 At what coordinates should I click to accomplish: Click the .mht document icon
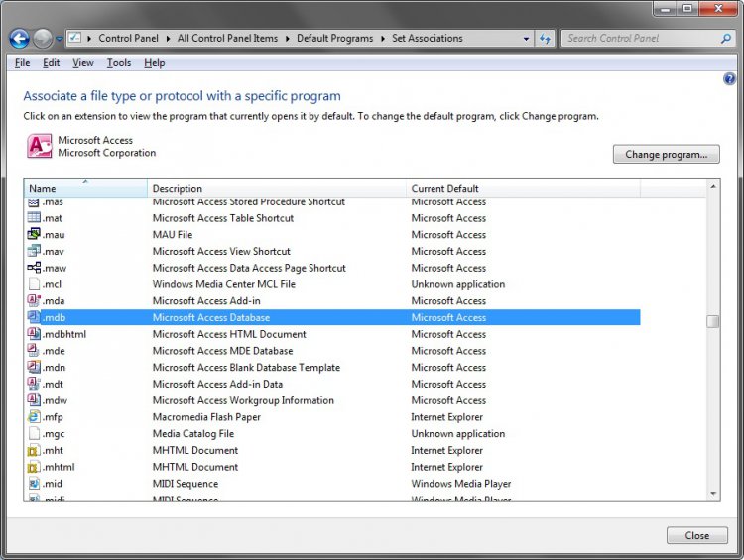tap(34, 450)
